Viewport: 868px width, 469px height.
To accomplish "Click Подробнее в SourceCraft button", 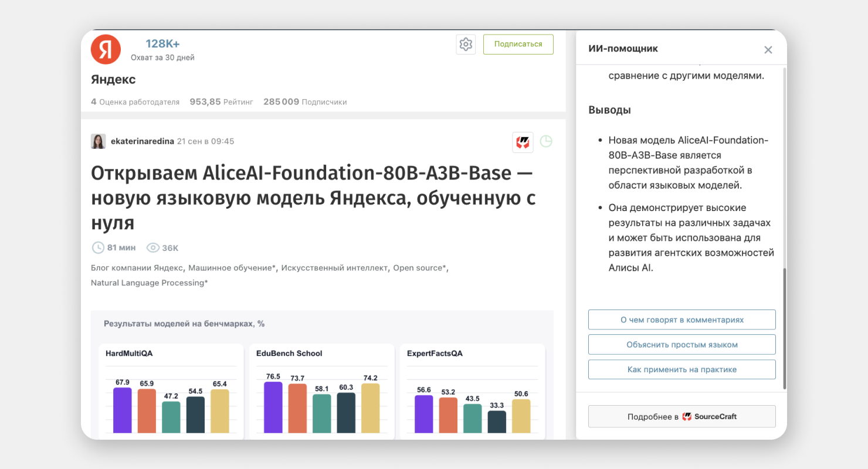I will point(682,416).
